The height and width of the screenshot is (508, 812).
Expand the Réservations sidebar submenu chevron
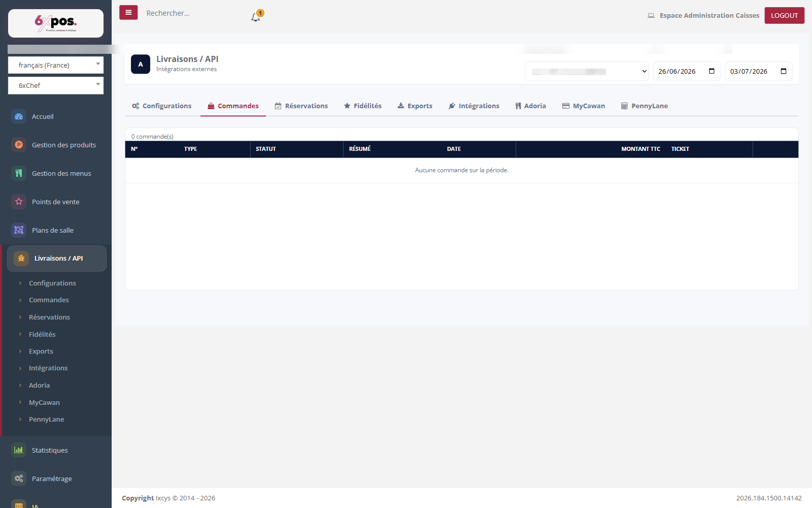pos(20,317)
